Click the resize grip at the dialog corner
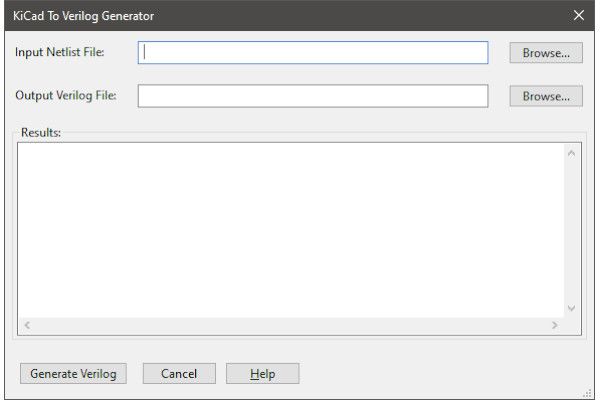Screen dimensions: 600x400 (x=589, y=391)
